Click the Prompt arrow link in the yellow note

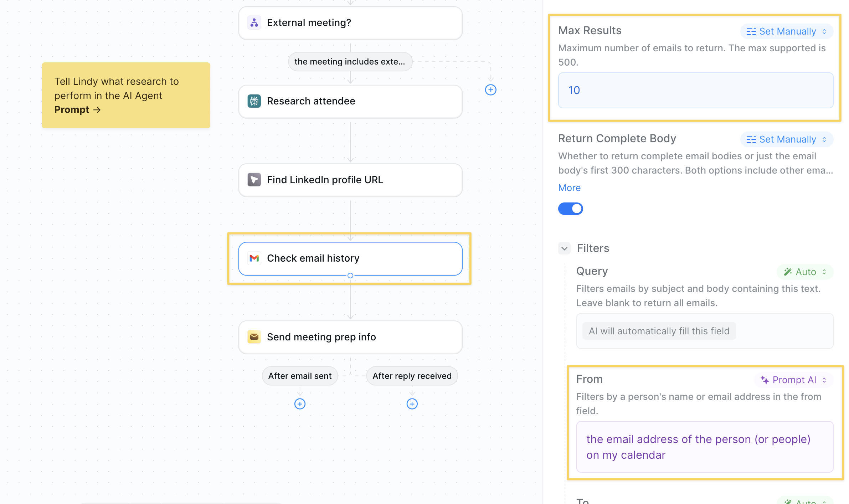78,110
